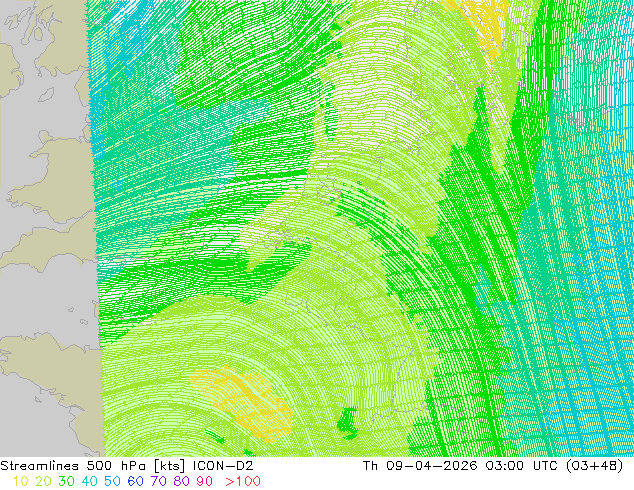
Task: Click the blue '60' legend value
Action: (135, 482)
